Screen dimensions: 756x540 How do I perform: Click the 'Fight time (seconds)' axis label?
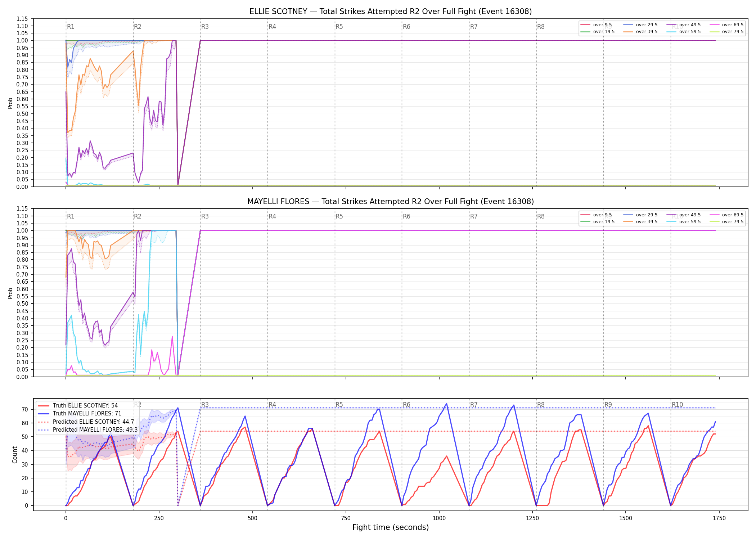point(391,527)
